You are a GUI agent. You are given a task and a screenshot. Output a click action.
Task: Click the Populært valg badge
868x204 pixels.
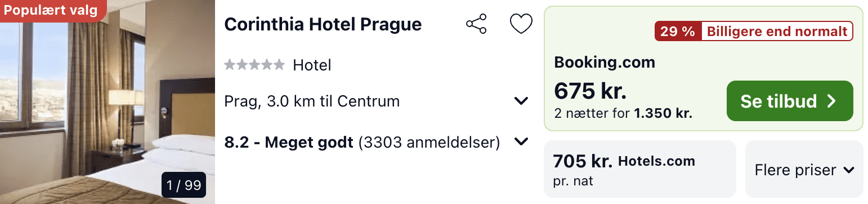(x=51, y=10)
